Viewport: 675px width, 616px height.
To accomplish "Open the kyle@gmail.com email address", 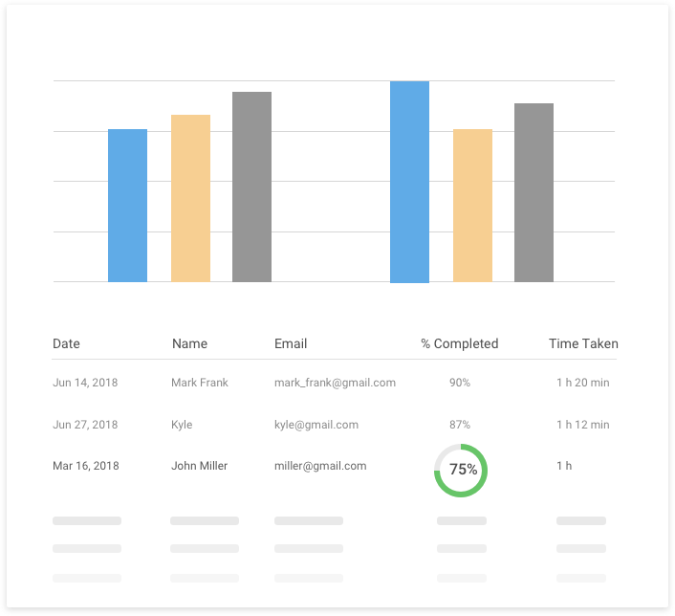I will [316, 425].
